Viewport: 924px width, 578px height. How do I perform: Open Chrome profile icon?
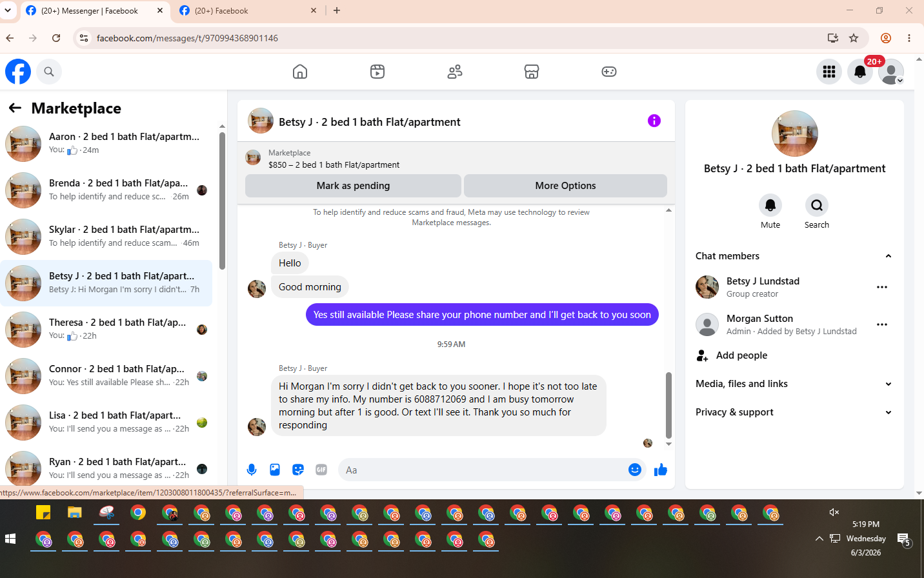886,38
